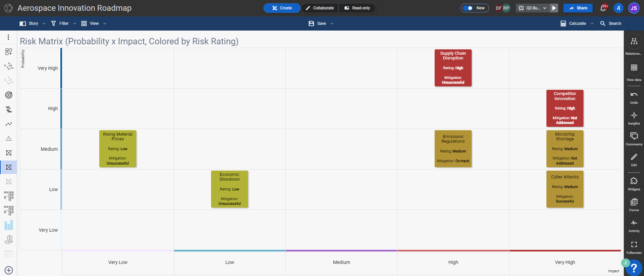Open the Insights sparkle icon
Screen dimensions: 644x276
634,116
